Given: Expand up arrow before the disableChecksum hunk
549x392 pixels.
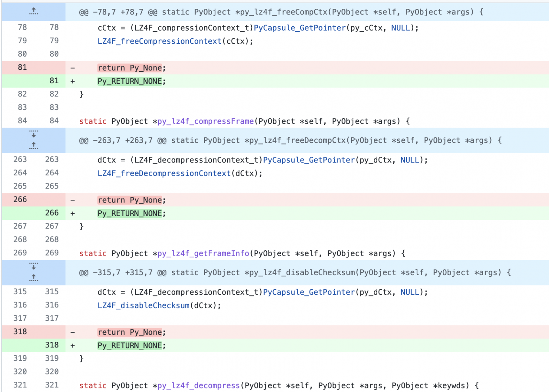Looking at the screenshot, I should click(33, 277).
